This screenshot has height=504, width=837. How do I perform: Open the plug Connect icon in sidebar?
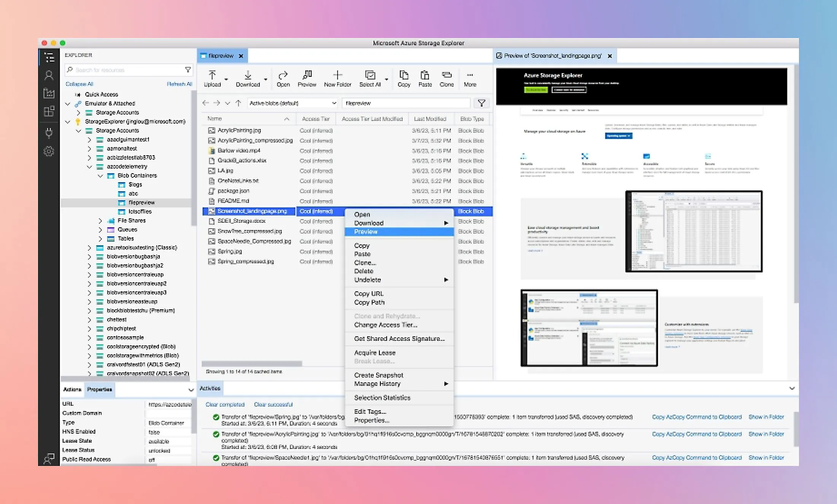(49, 132)
